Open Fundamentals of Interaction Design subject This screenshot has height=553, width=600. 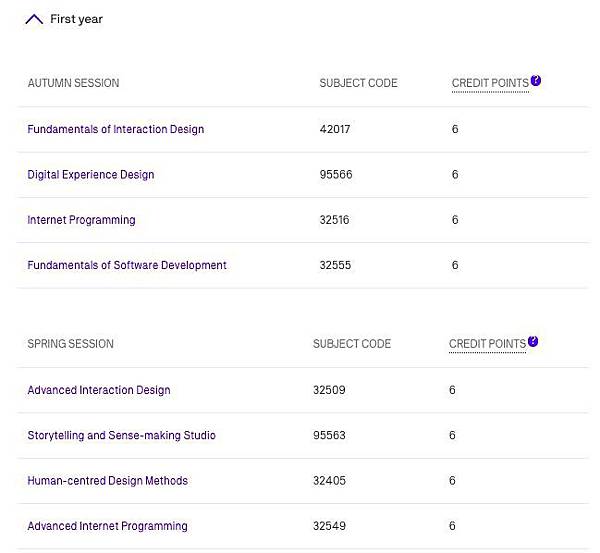click(115, 129)
